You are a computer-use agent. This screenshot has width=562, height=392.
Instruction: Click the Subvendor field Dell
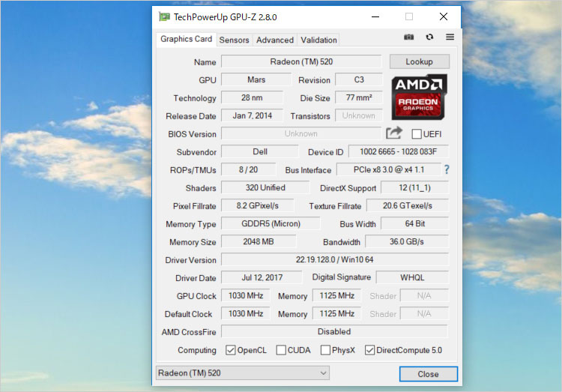pos(260,151)
